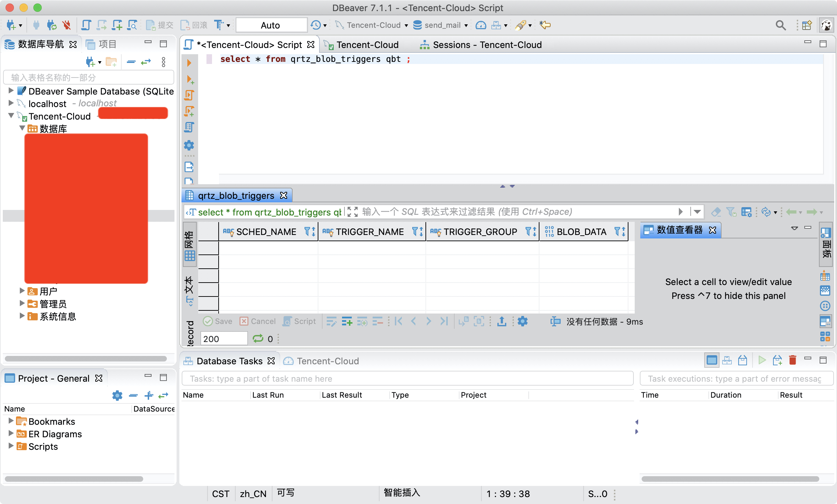The image size is (837, 504).
Task: Sort or filter the BLOB_DATA column
Action: click(620, 231)
